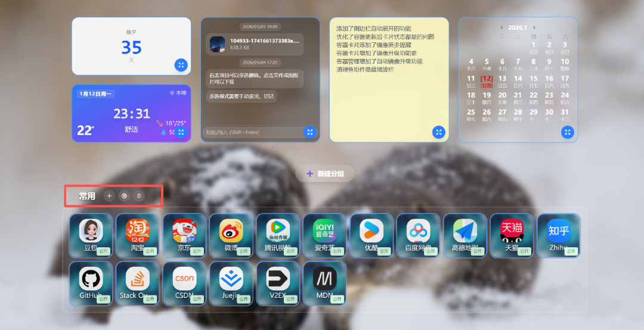Image resolution: width=644 pixels, height=330 pixels.
Task: Click the 35 days countdown number
Action: click(x=131, y=48)
